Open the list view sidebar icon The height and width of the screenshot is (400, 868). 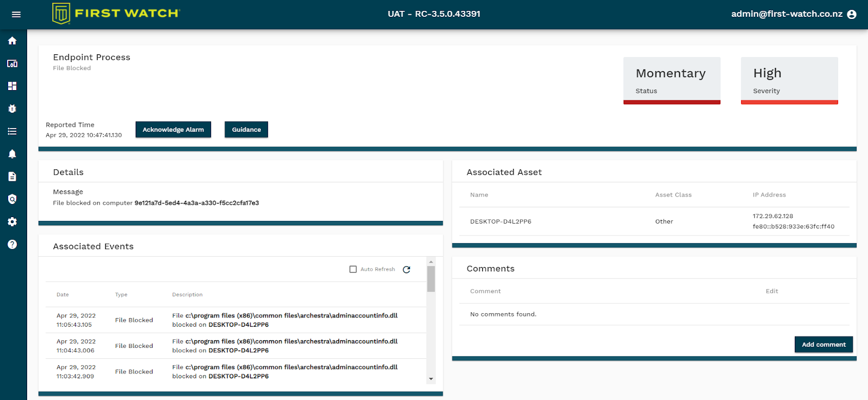(12, 131)
